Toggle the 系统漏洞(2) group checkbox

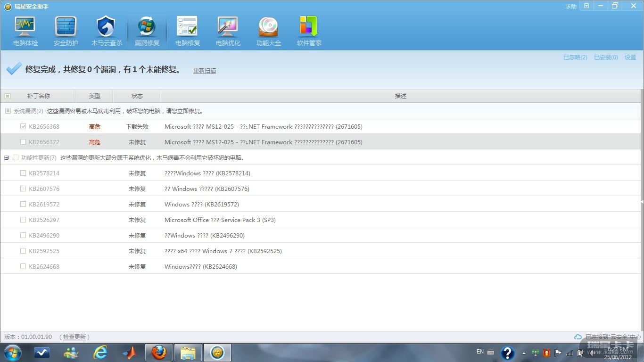point(8,111)
